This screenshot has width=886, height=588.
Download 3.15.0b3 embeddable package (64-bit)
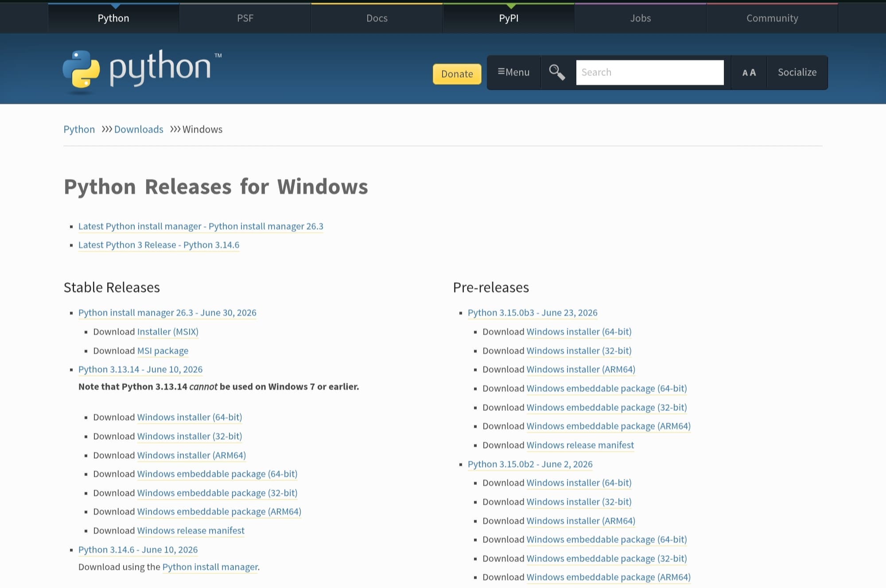(x=606, y=388)
